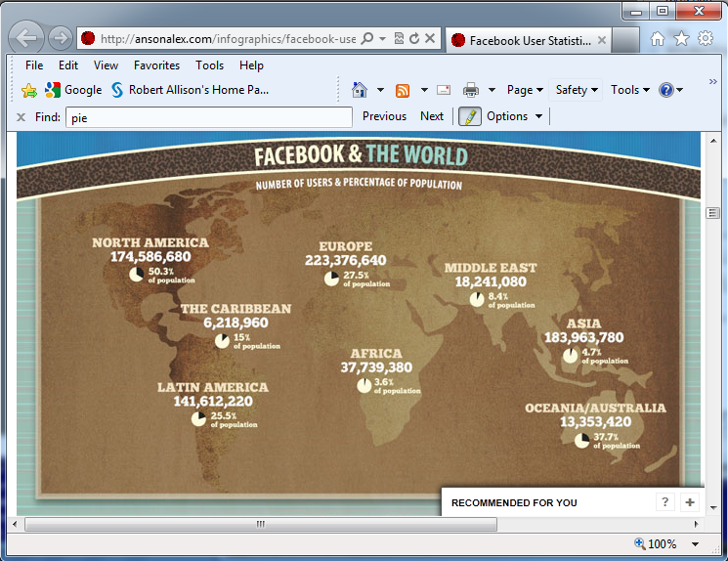Open the zoom level 100% dropdown arrow

click(696, 544)
